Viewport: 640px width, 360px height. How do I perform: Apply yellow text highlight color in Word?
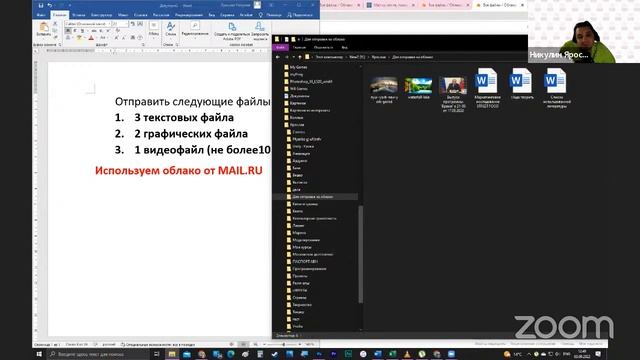79,38
